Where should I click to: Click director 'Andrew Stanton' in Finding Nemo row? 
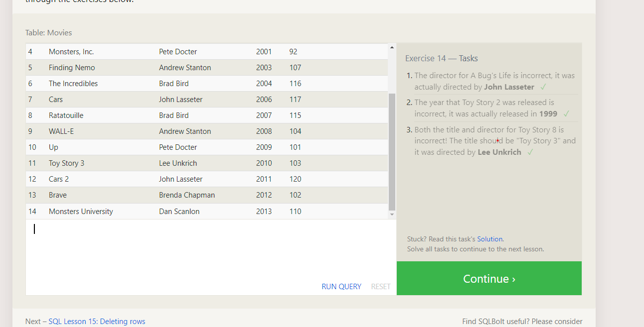185,68
